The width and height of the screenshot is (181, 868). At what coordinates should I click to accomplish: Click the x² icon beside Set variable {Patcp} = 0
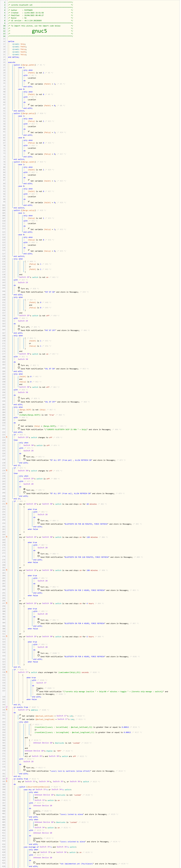29,153
